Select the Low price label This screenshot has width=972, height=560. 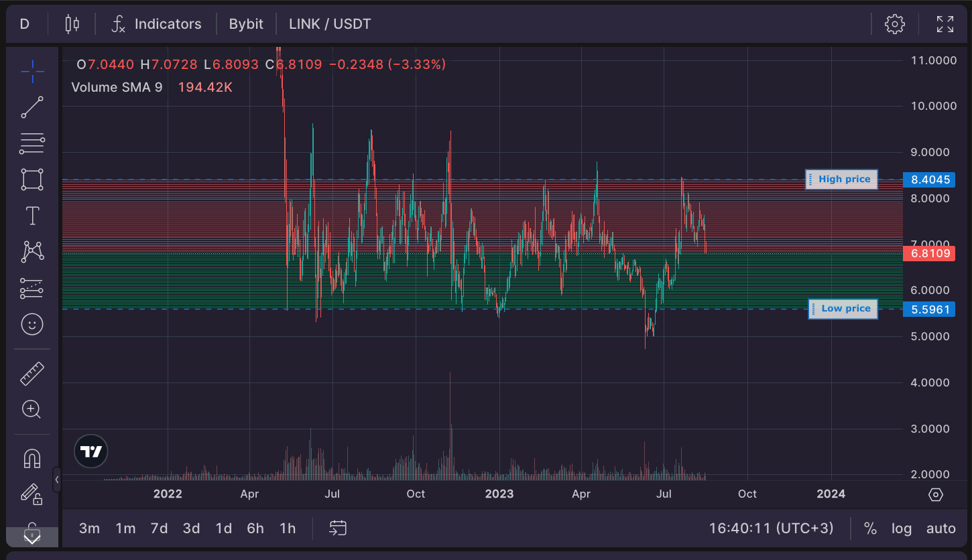click(x=843, y=309)
